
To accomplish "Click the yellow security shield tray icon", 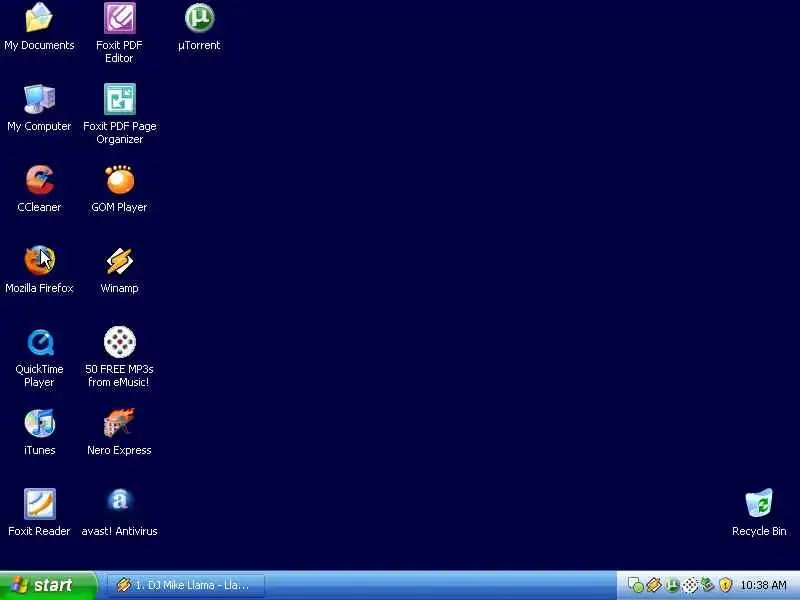I will (725, 585).
